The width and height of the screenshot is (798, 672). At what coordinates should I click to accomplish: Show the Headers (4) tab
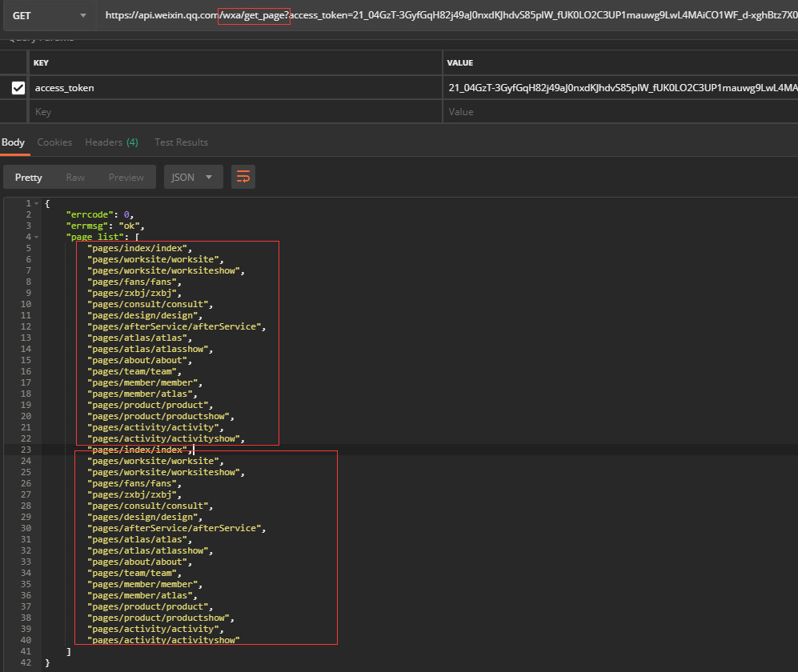(111, 142)
